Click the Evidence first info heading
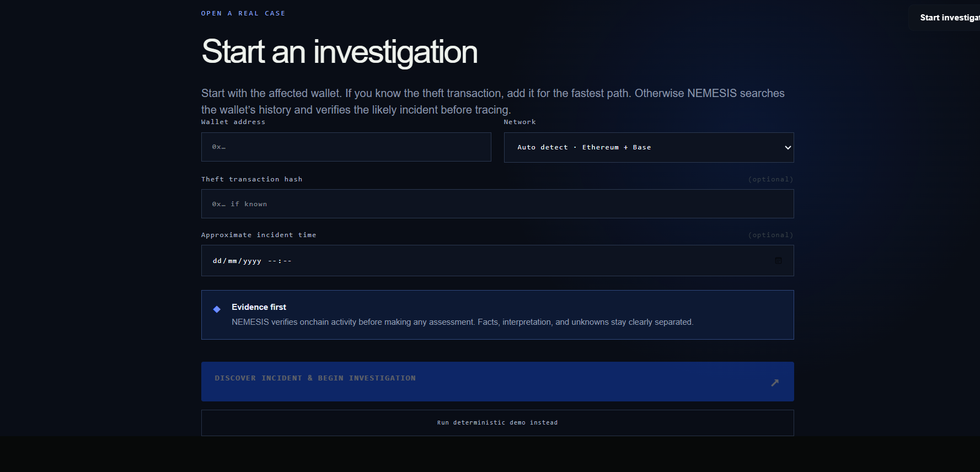Viewport: 980px width, 472px height. (259, 307)
